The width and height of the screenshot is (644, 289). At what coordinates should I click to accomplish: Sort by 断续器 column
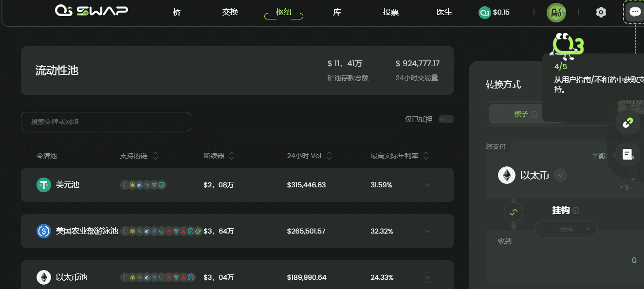[x=232, y=156]
